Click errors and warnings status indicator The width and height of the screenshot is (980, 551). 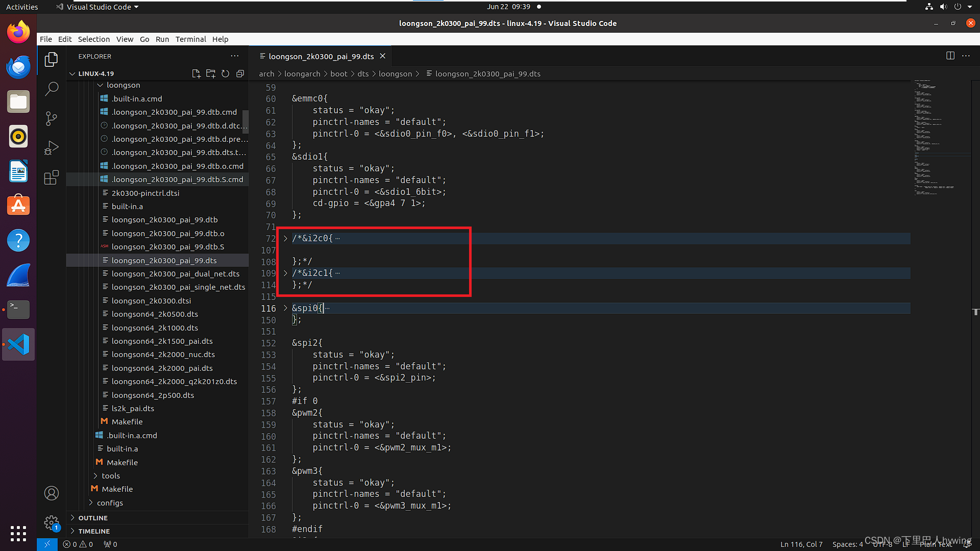(x=78, y=544)
